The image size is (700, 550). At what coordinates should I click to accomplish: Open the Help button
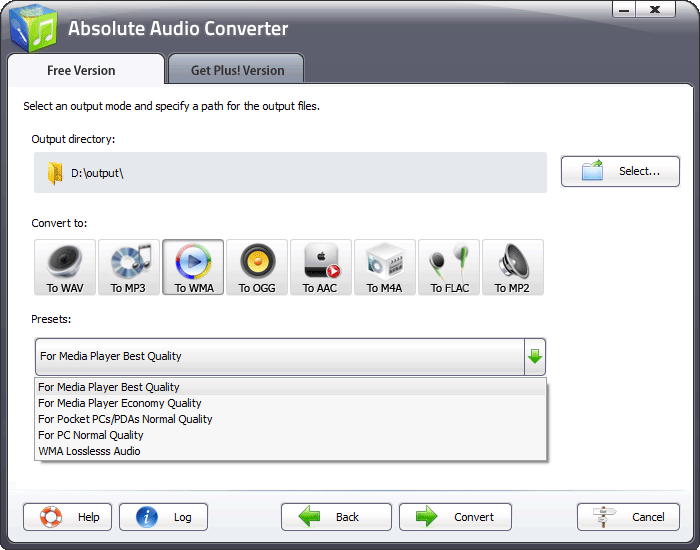[x=67, y=517]
